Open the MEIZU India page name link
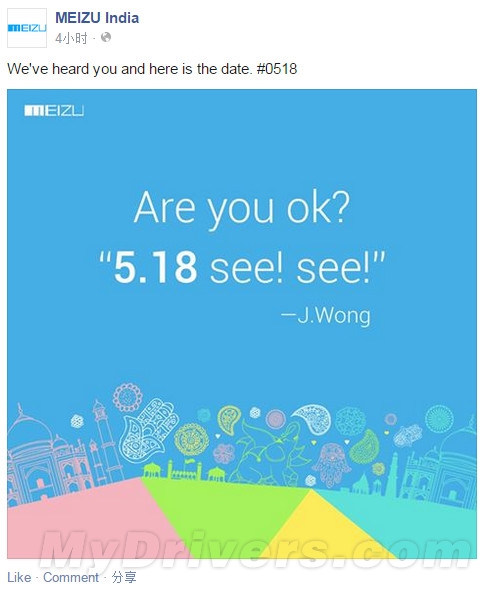The height and width of the screenshot is (589, 485). [97, 18]
